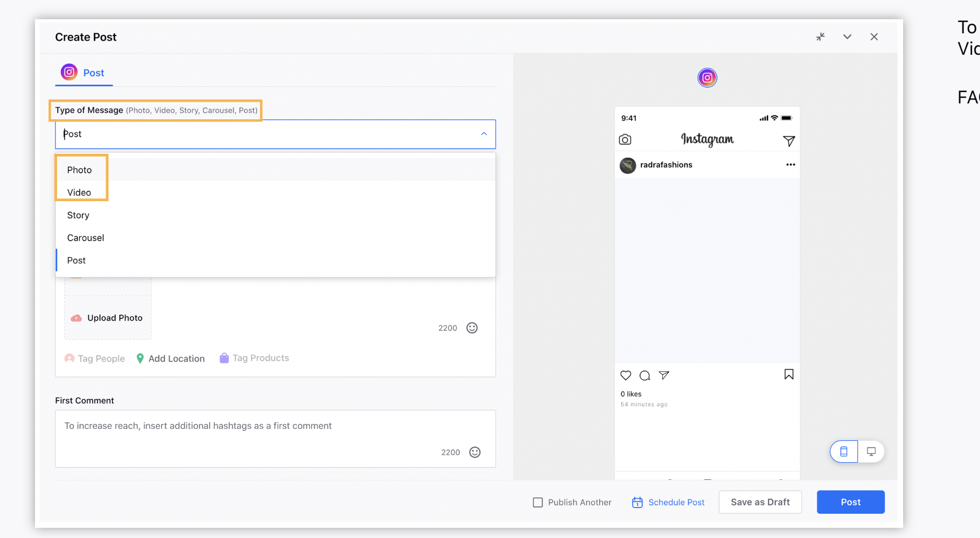This screenshot has width=980, height=538.
Task: Open emoji picker for post caption
Action: 472,328
